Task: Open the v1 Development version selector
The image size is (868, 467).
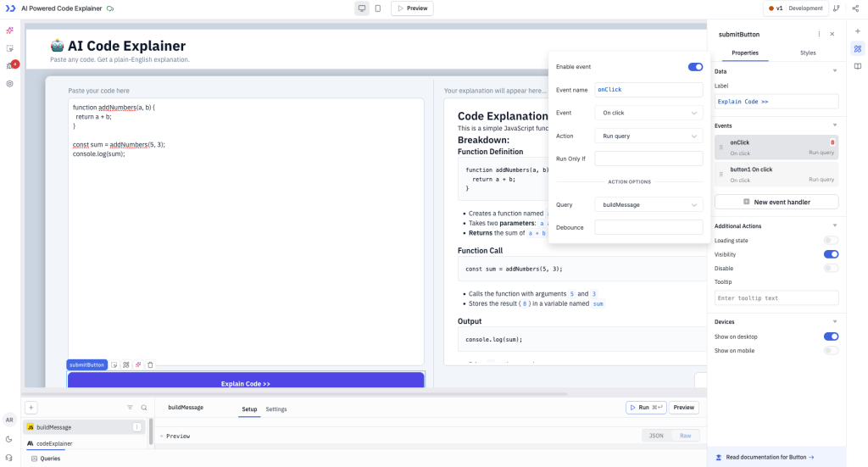Action: 795,8
